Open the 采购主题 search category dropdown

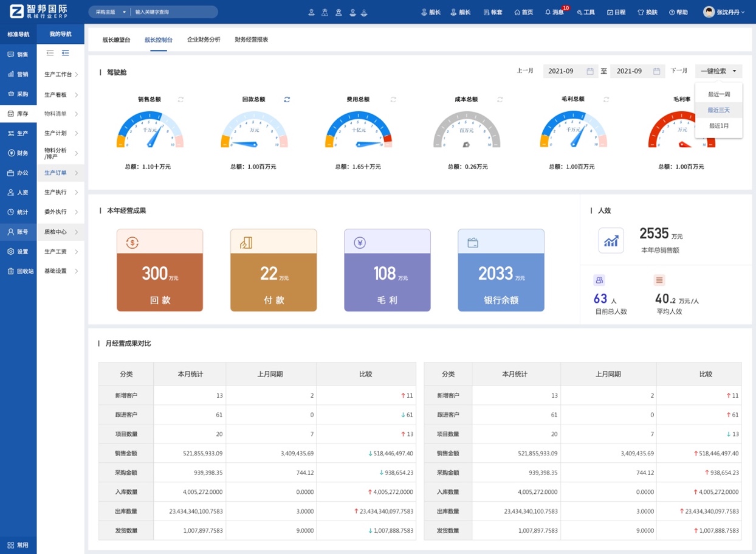click(x=109, y=12)
